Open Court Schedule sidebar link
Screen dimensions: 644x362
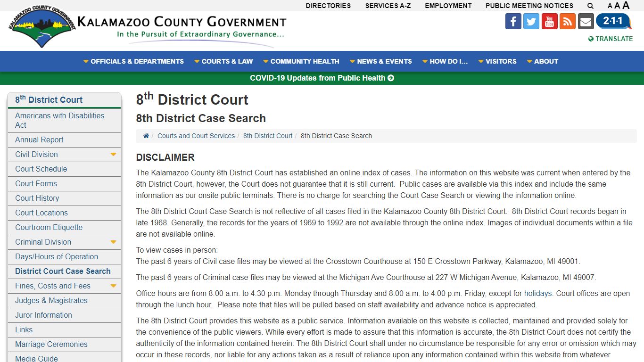(41, 169)
